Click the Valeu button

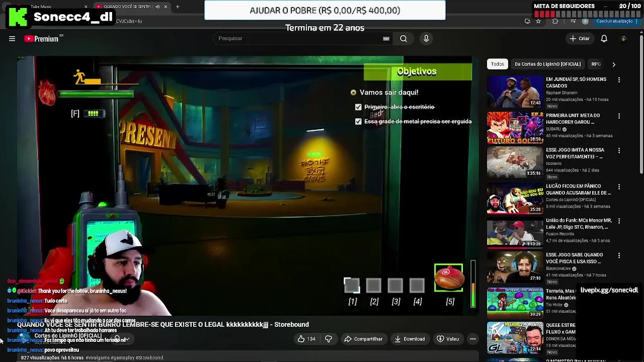click(448, 339)
